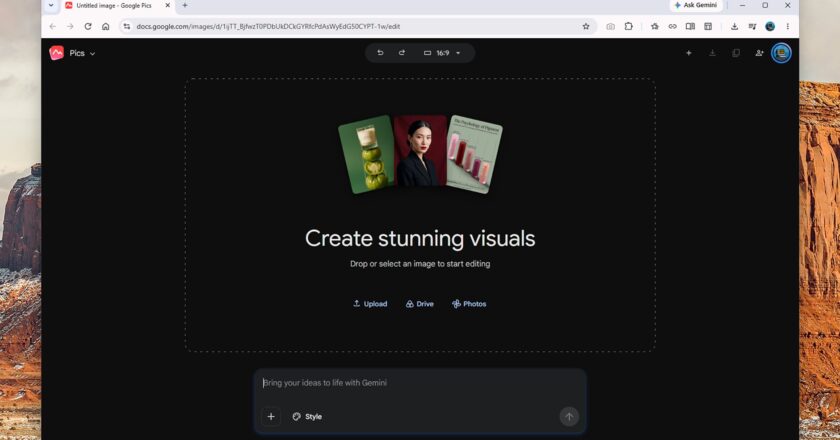Click the plus icon in the app header
Screen dimensions: 840x440
(x=688, y=53)
